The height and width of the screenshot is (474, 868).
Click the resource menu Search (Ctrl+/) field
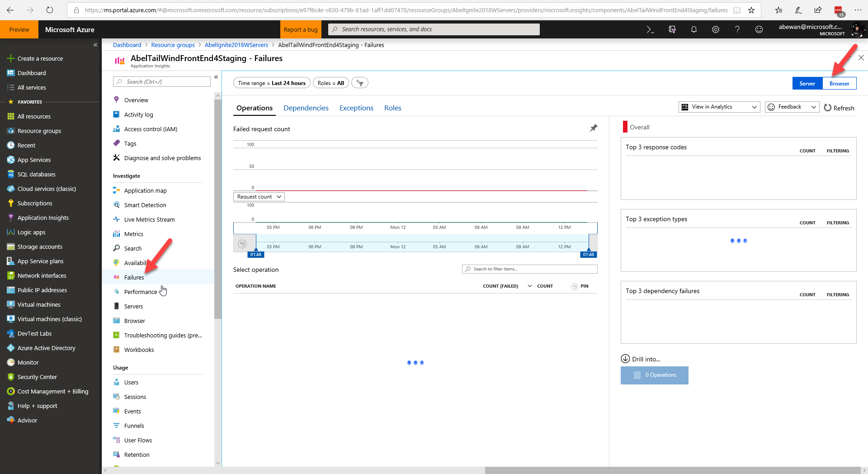[x=162, y=81]
